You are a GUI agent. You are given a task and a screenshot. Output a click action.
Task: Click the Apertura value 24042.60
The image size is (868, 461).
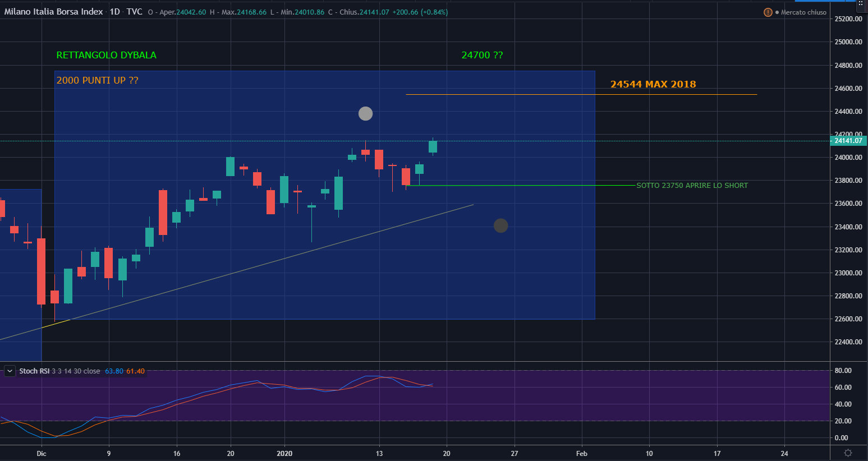pyautogui.click(x=192, y=12)
